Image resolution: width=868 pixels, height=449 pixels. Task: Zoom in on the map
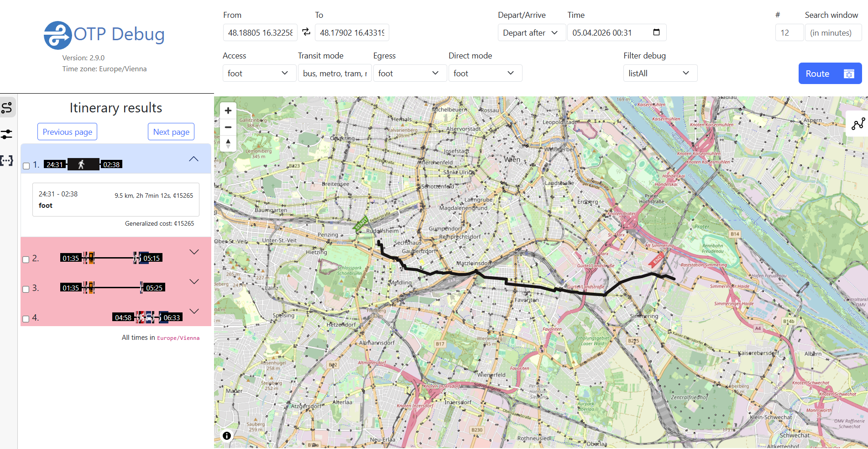[x=228, y=111]
